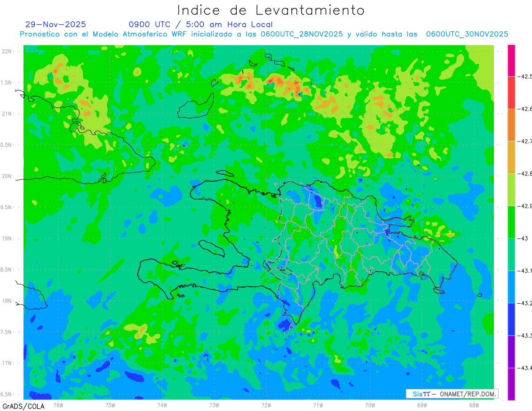Image resolution: width=532 pixels, height=411 pixels.
Task: Click the title 'Indice de Levantamiento'
Action: pyautogui.click(x=271, y=10)
